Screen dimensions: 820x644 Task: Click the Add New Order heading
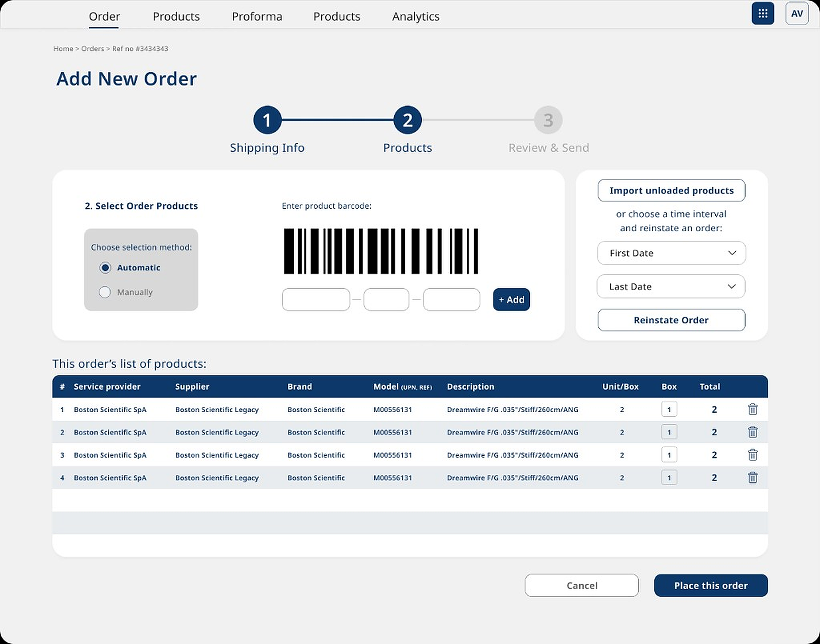(126, 79)
